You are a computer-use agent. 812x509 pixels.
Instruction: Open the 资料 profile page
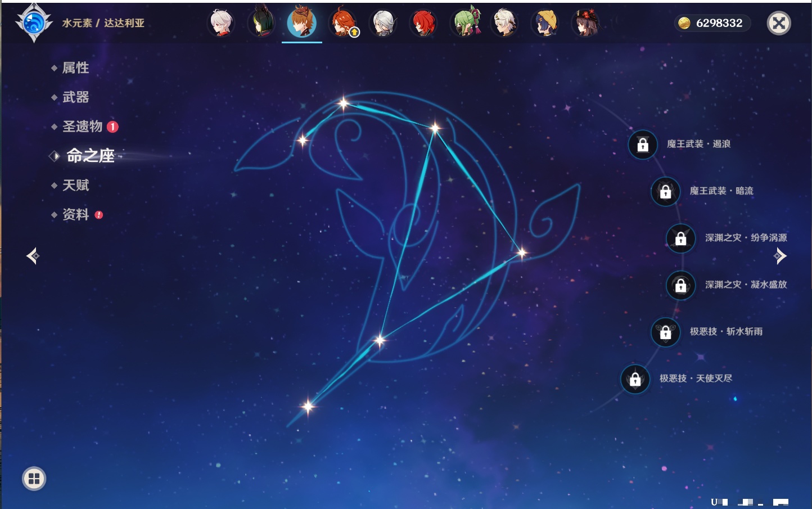point(75,214)
